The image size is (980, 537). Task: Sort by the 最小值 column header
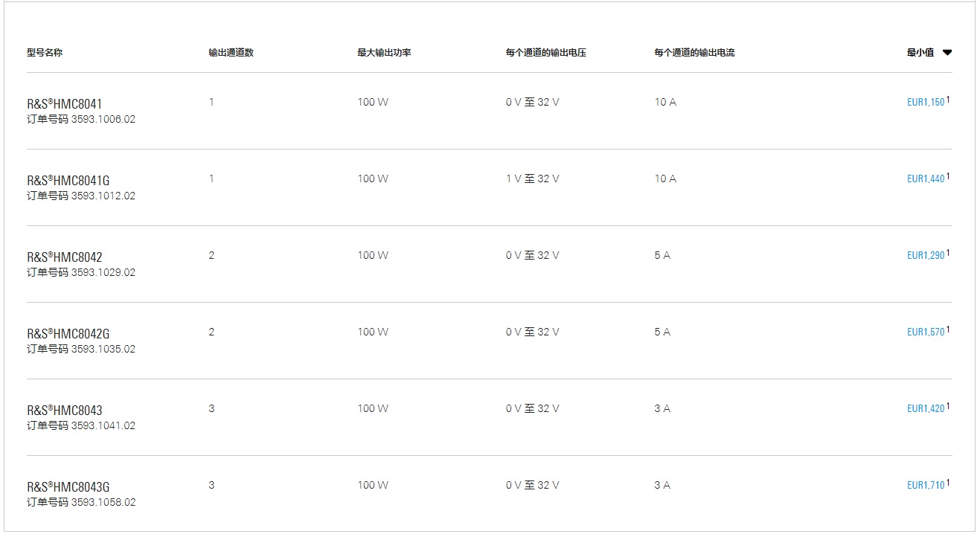click(x=920, y=53)
